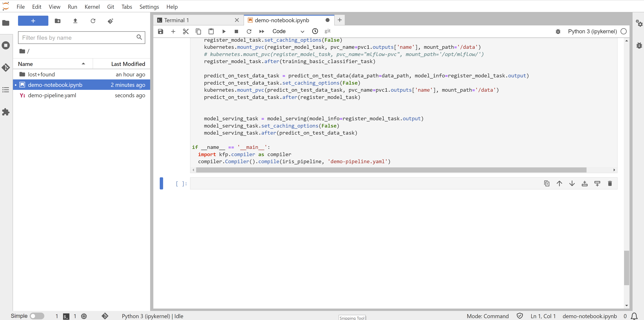Move the active cell up
The image size is (644, 320).
click(x=559, y=183)
